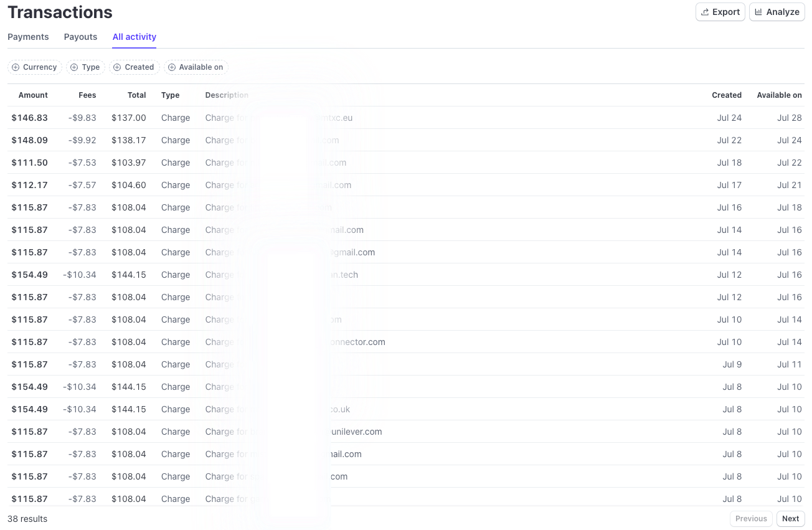This screenshot has height=530, width=812.
Task: Click the plus icon on Currency filter
Action: [16, 67]
